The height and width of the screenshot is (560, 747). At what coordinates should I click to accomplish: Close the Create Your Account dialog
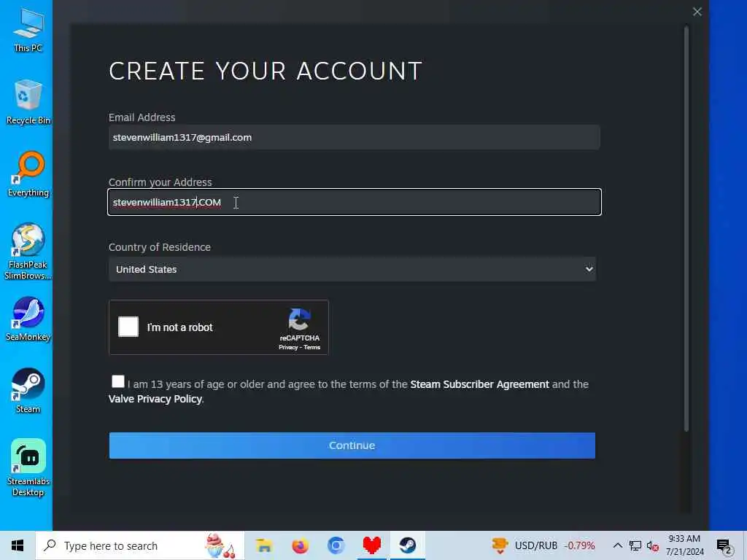click(697, 12)
